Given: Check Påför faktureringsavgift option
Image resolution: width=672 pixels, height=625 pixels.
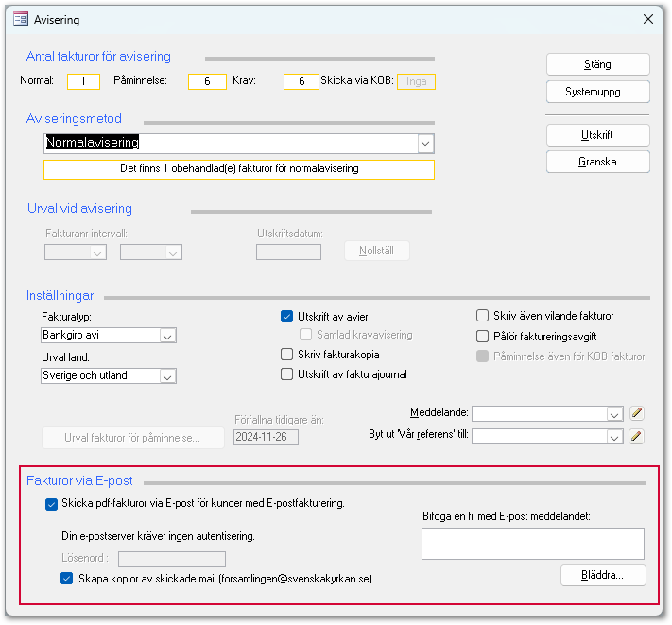Looking at the screenshot, I should click(483, 337).
